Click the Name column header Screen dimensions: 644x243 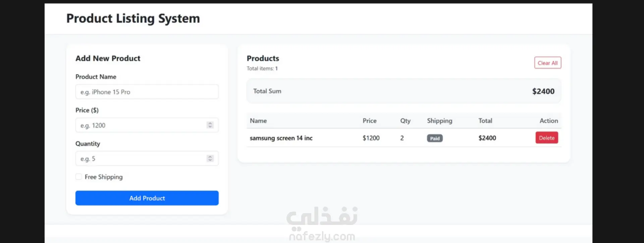[x=258, y=121]
